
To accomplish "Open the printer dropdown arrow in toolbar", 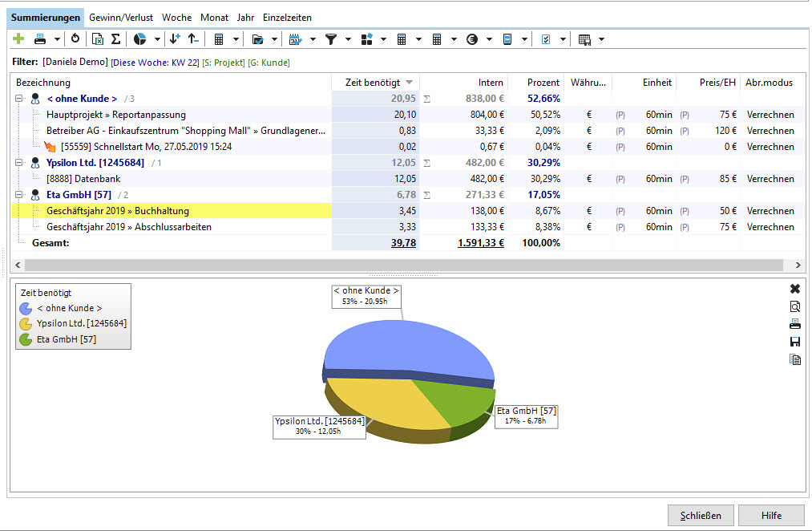I will [x=57, y=39].
